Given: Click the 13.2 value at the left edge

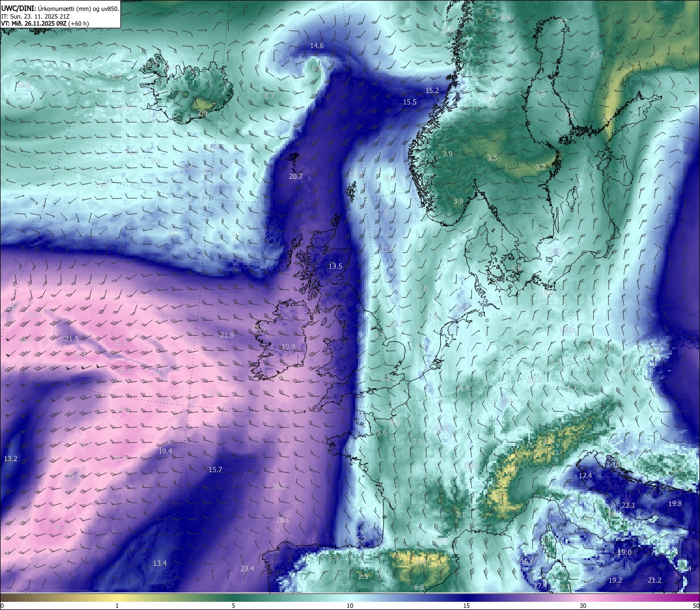Looking at the screenshot, I should 10,458.
